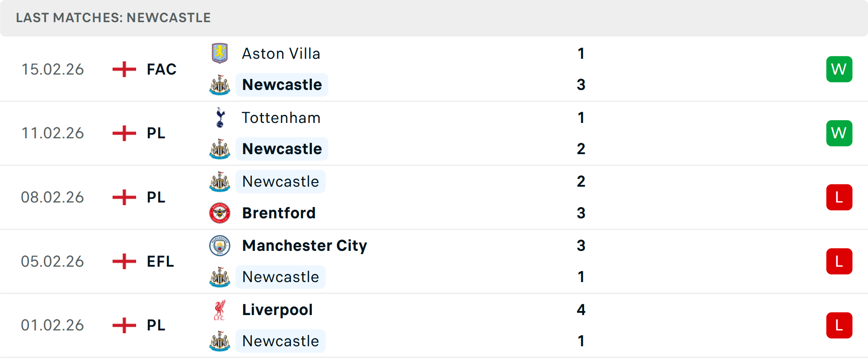The width and height of the screenshot is (868, 358).
Task: Toggle the L result badge for the Brentford match
Action: pyautogui.click(x=839, y=197)
